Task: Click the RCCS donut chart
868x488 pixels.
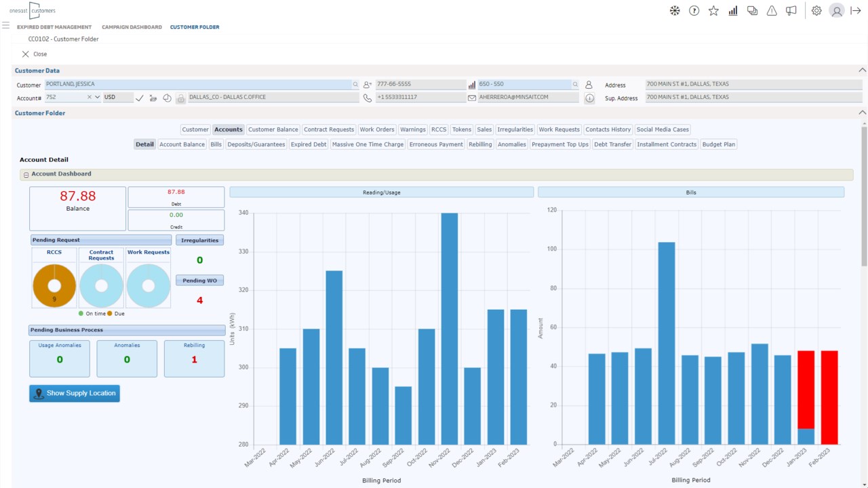Action: click(x=54, y=286)
